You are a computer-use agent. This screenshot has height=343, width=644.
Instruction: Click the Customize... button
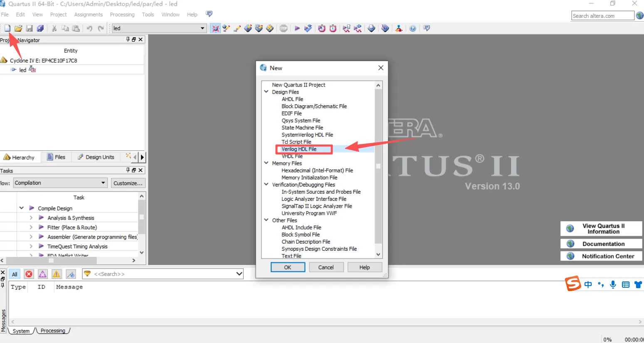(128, 183)
